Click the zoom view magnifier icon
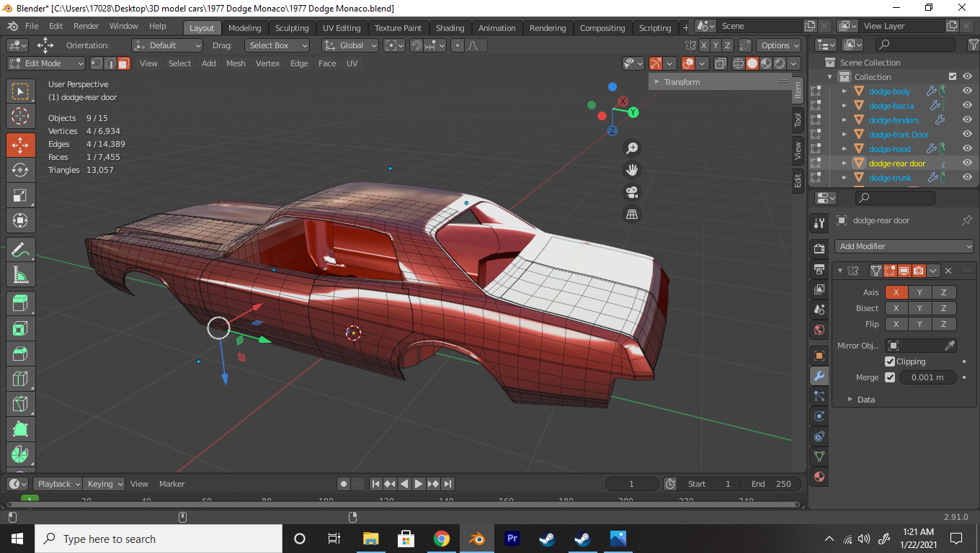Image resolution: width=980 pixels, height=553 pixels. [632, 148]
